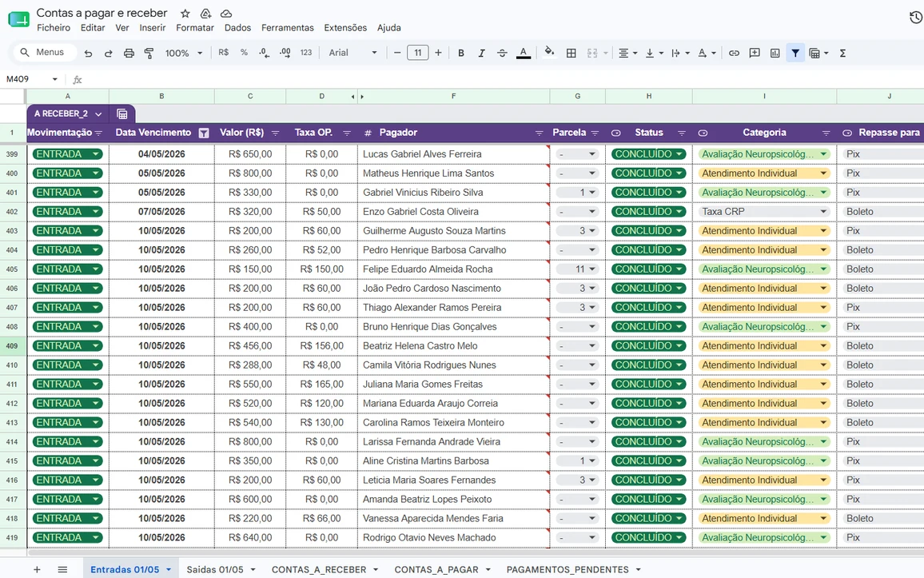Click the merge cells icon
The width and height of the screenshot is (924, 578).
click(592, 53)
